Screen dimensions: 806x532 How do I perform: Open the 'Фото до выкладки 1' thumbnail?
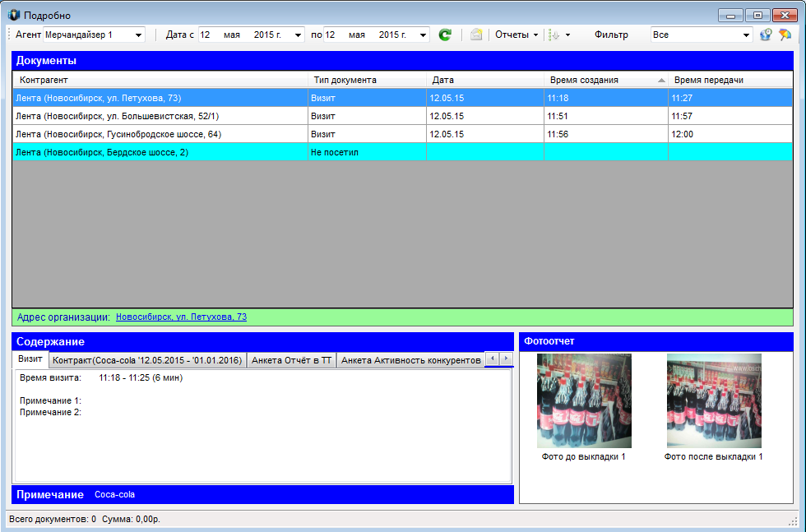tap(584, 400)
